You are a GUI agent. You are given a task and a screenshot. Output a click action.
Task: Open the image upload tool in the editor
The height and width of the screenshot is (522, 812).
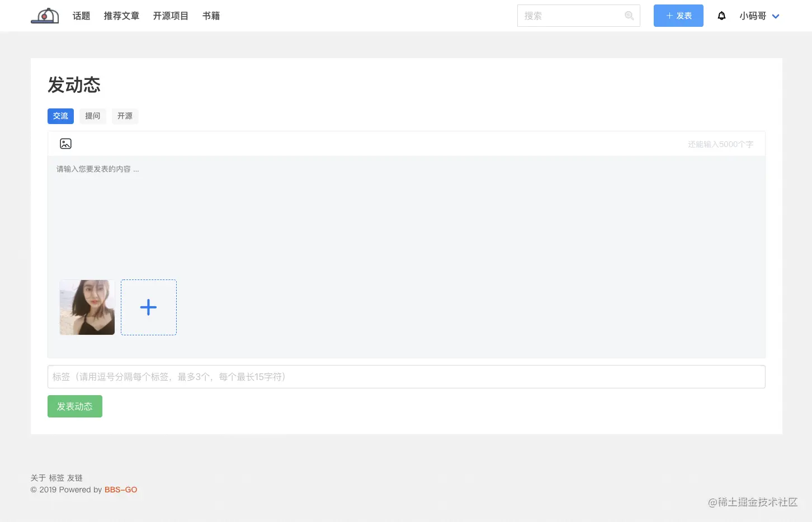pyautogui.click(x=65, y=144)
